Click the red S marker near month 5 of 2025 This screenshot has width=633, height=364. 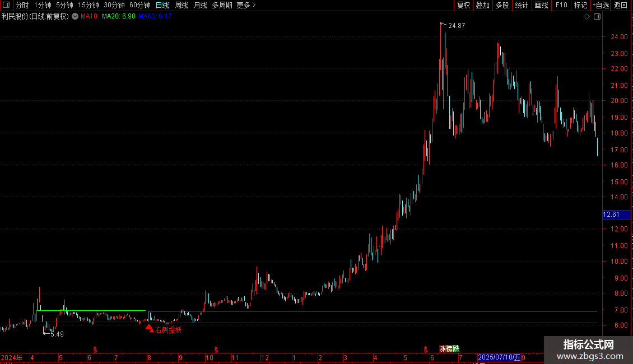[x=426, y=349]
